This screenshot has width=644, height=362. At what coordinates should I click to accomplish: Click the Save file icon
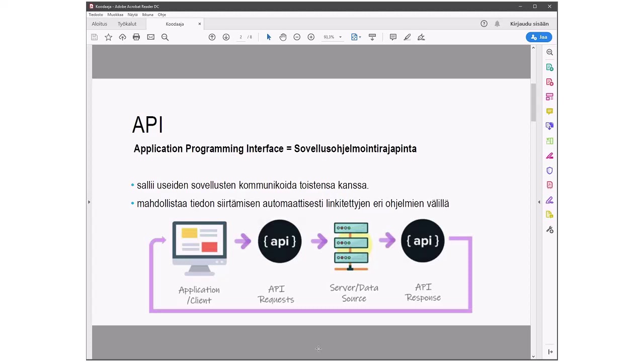click(x=94, y=37)
